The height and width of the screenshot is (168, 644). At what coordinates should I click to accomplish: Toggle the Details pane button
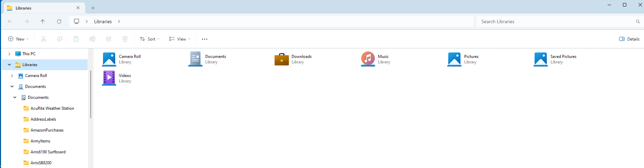tap(629, 39)
